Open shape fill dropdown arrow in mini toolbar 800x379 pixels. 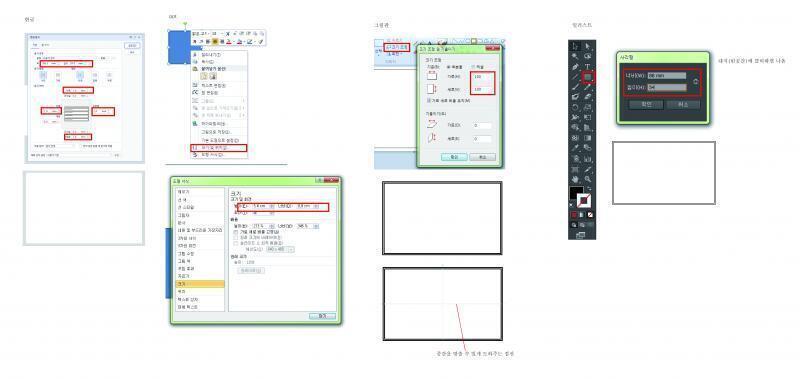click(x=243, y=41)
